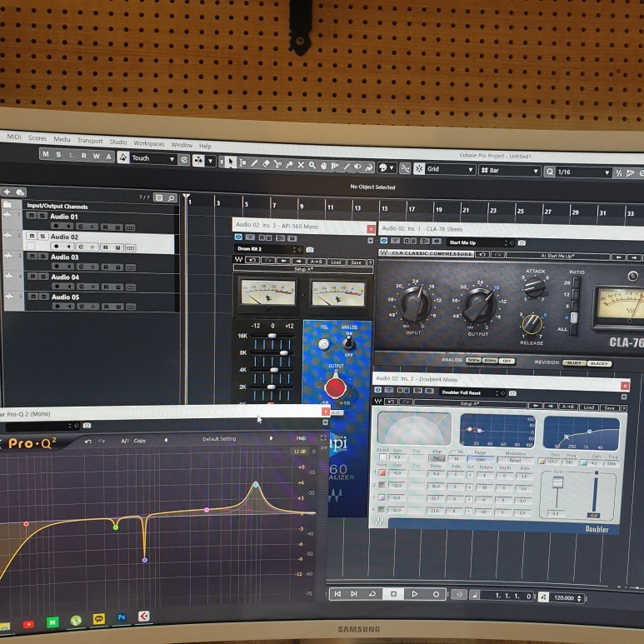The image size is (644, 644).
Task: Open the 1/16 quantize preset dropdown
Action: click(x=583, y=172)
